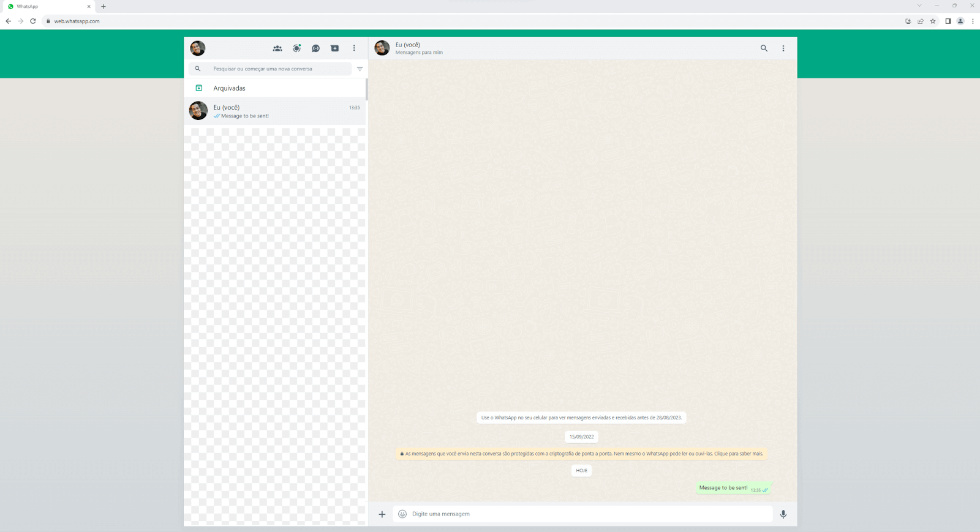Viewport: 980px width, 532px height.
Task: Open the Chrome profile icon
Action: pyautogui.click(x=960, y=21)
